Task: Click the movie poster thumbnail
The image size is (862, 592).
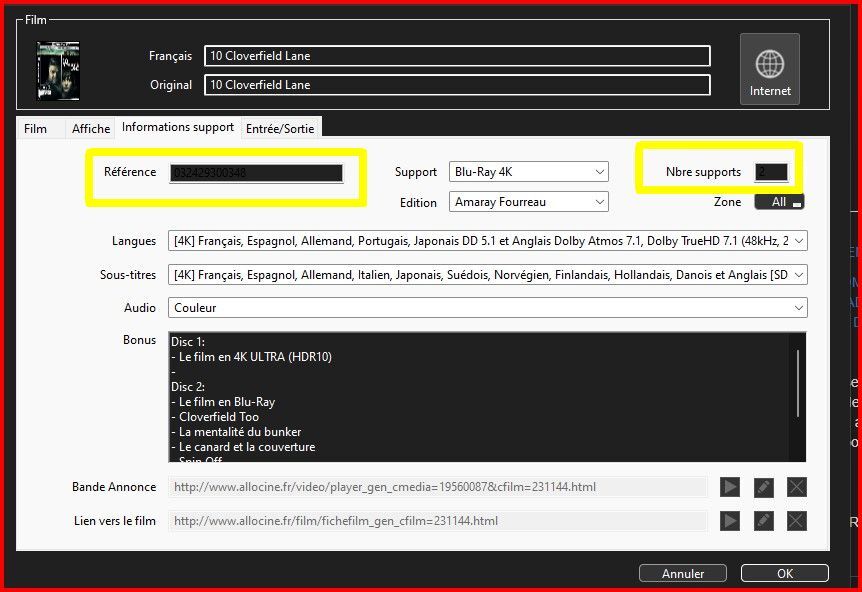Action: [58, 71]
